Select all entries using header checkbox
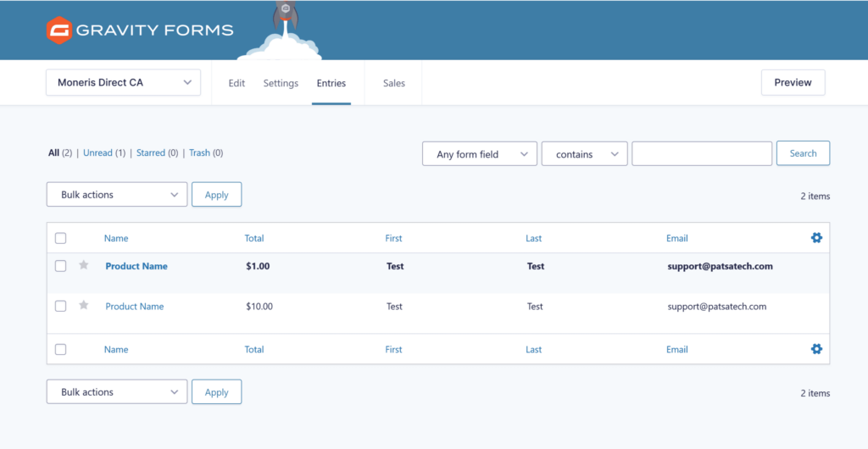The width and height of the screenshot is (868, 449). click(61, 238)
